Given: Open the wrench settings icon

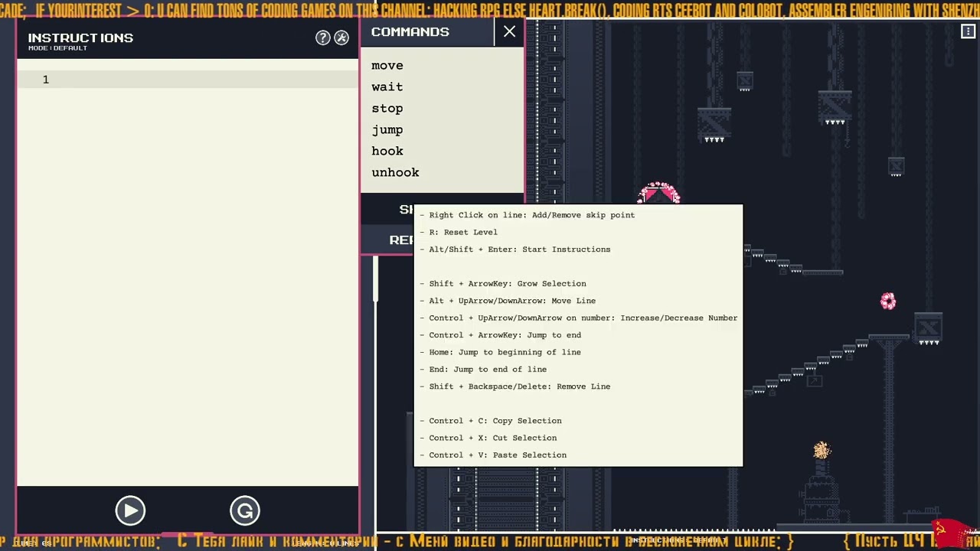Looking at the screenshot, I should tap(341, 37).
